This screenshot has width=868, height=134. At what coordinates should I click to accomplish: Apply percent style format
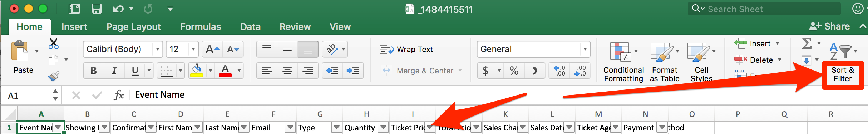514,71
